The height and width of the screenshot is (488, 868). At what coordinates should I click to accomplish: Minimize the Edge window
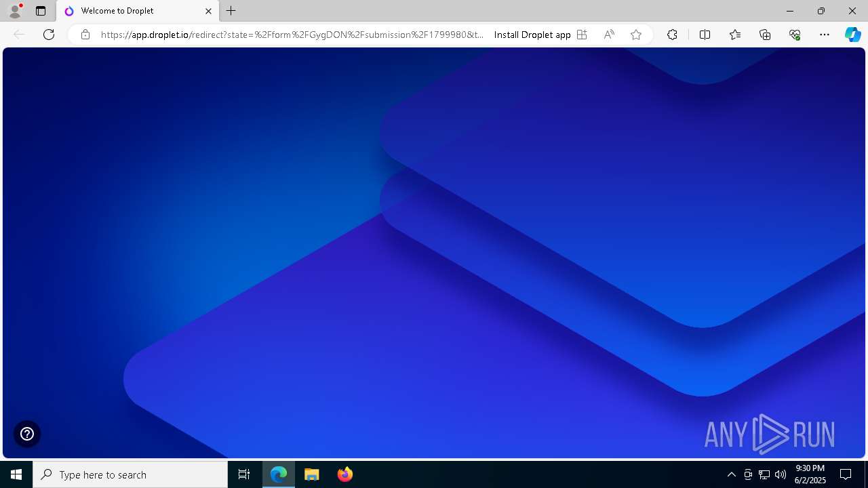(790, 11)
